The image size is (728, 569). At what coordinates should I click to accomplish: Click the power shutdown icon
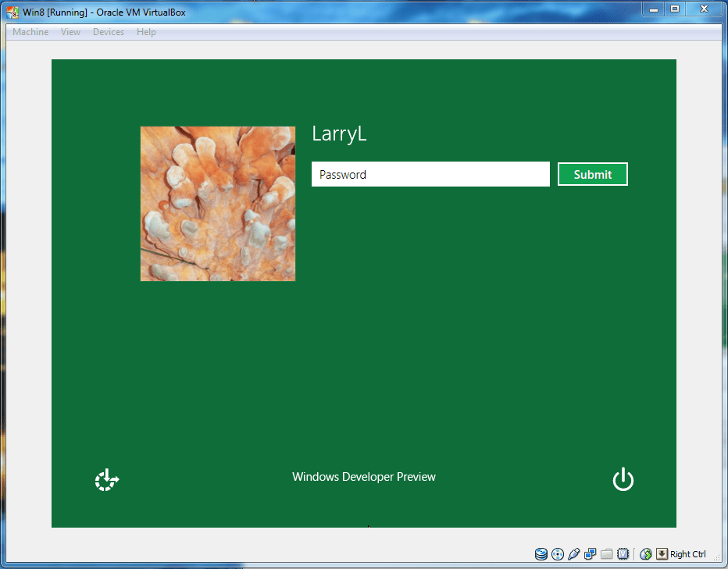click(623, 479)
